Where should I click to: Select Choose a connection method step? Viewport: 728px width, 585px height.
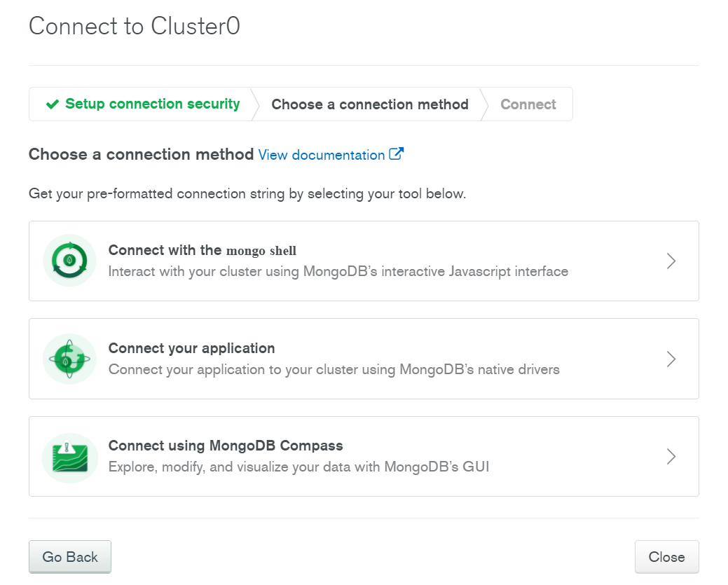(369, 104)
